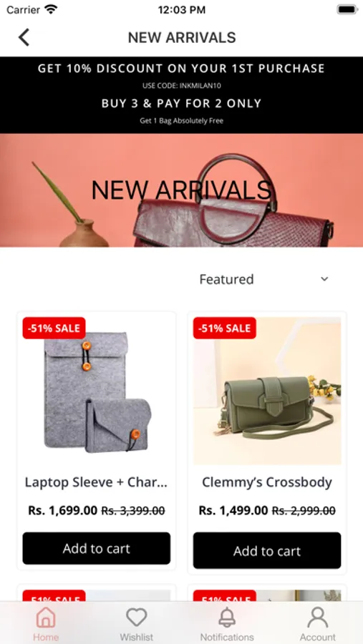The width and height of the screenshot is (363, 644).
Task: Open the Featured sorting dropdown
Action: pyautogui.click(x=264, y=279)
